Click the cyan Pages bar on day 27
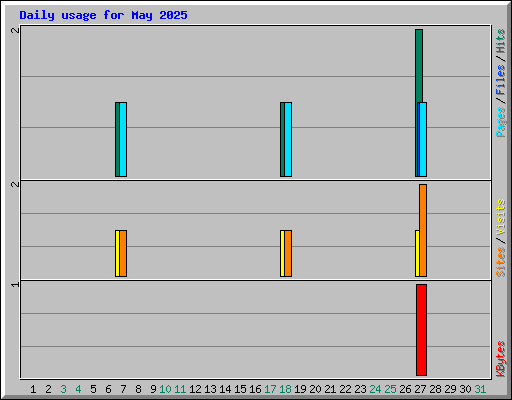Screen dimensions: 512x400 coord(423,139)
